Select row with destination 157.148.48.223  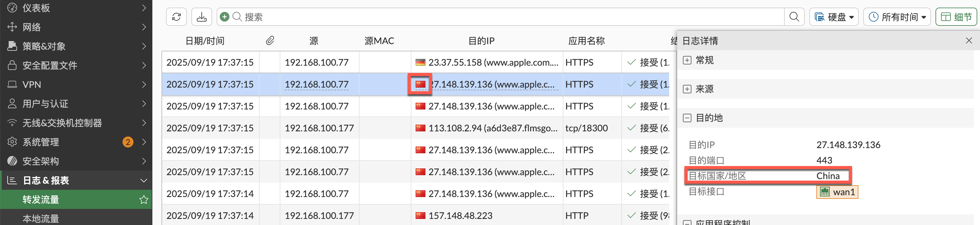416,216
